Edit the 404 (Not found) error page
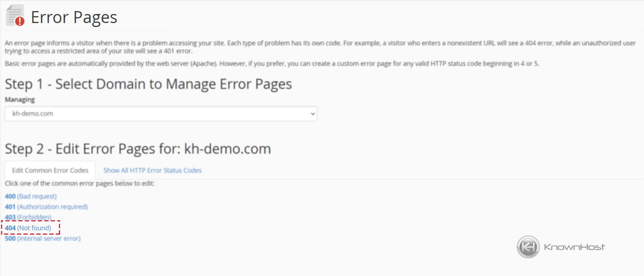This screenshot has height=276, width=644. tap(28, 228)
